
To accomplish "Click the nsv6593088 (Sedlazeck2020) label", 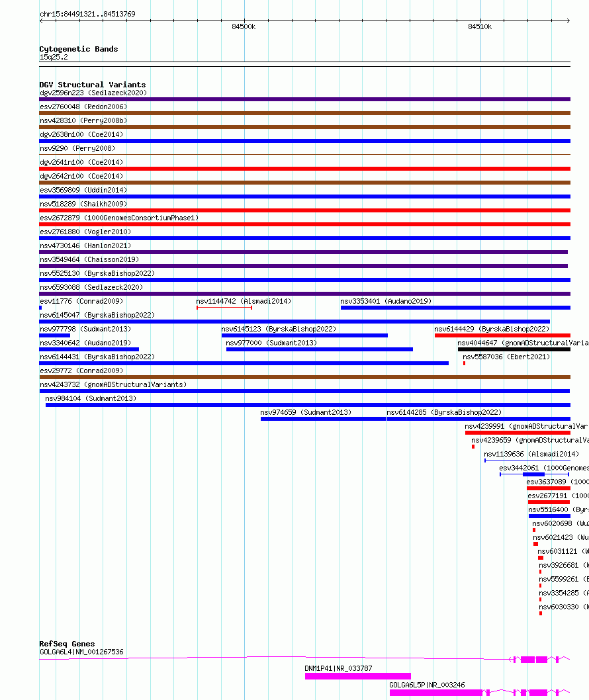I will point(91,286).
